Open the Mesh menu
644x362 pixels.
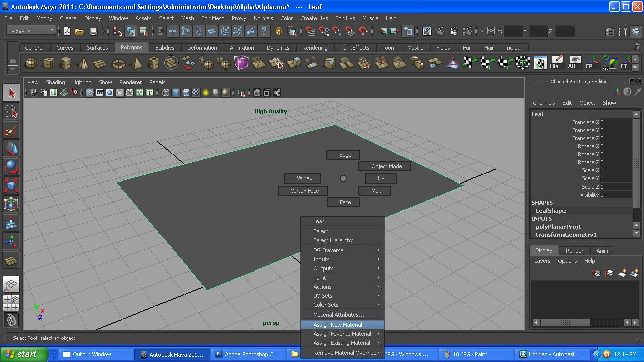tap(187, 18)
